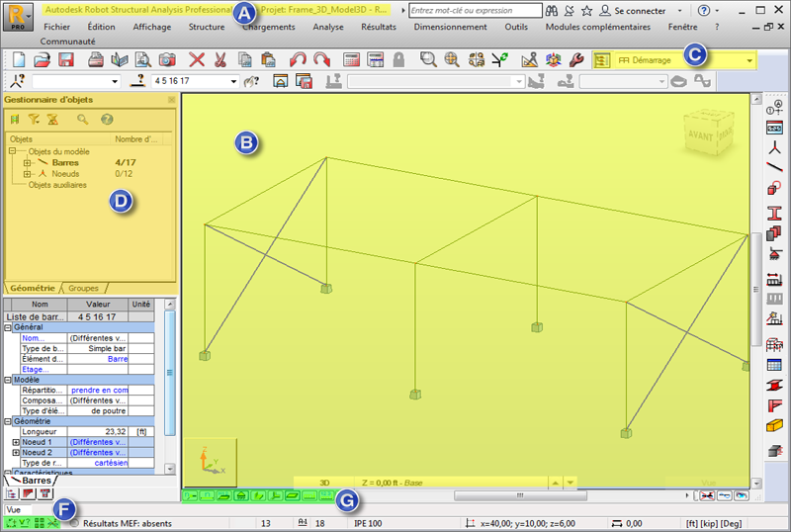Open the Fichier menu

pos(56,27)
